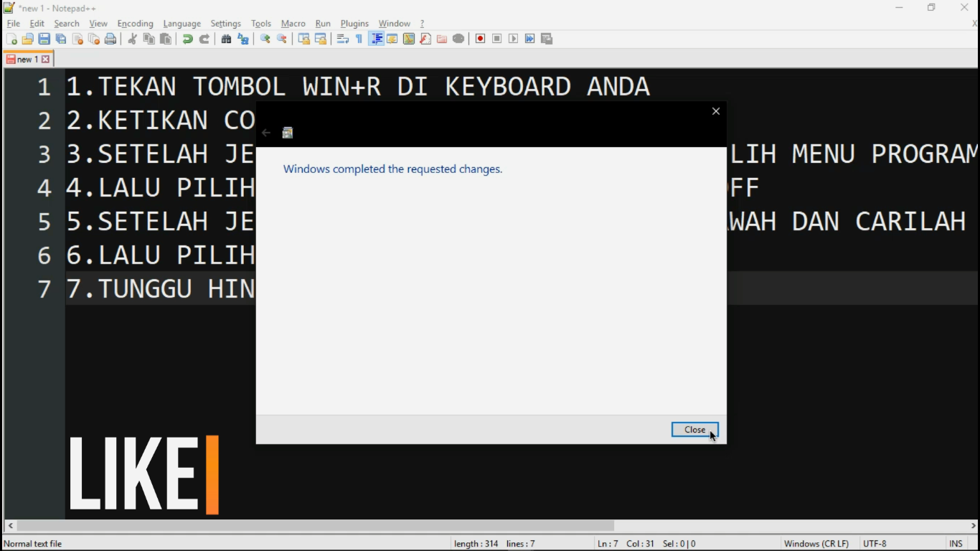980x551 pixels.
Task: Click line number 7 in the margin
Action: coord(44,289)
